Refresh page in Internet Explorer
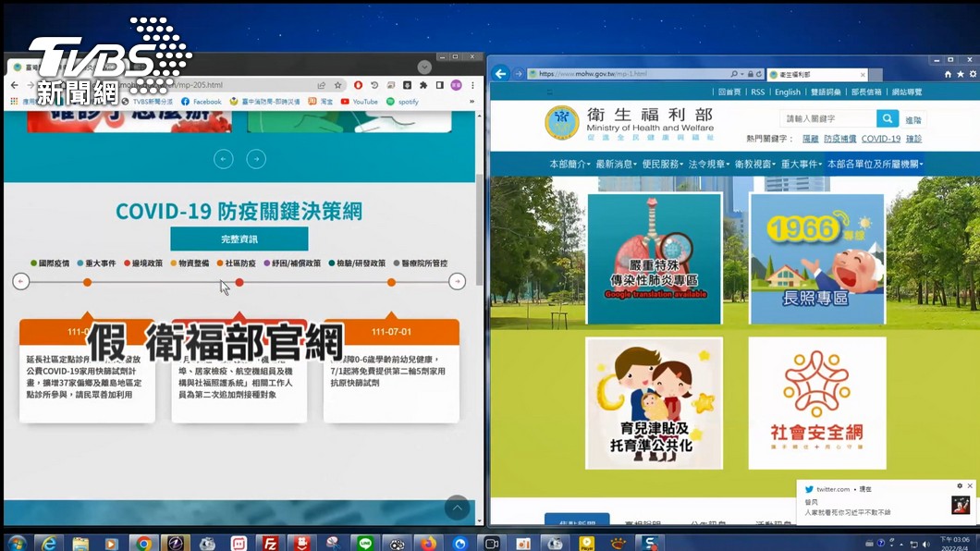This screenshot has height=551, width=980. pos(759,74)
